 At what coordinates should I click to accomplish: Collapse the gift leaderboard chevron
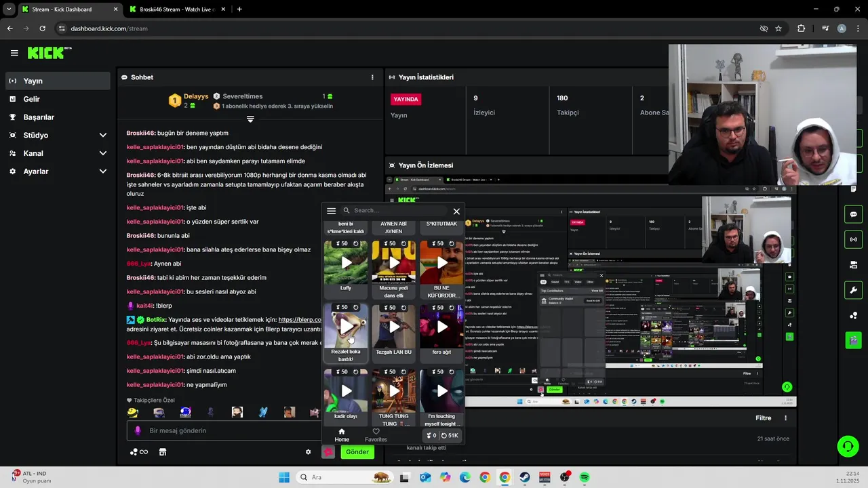[x=250, y=119]
